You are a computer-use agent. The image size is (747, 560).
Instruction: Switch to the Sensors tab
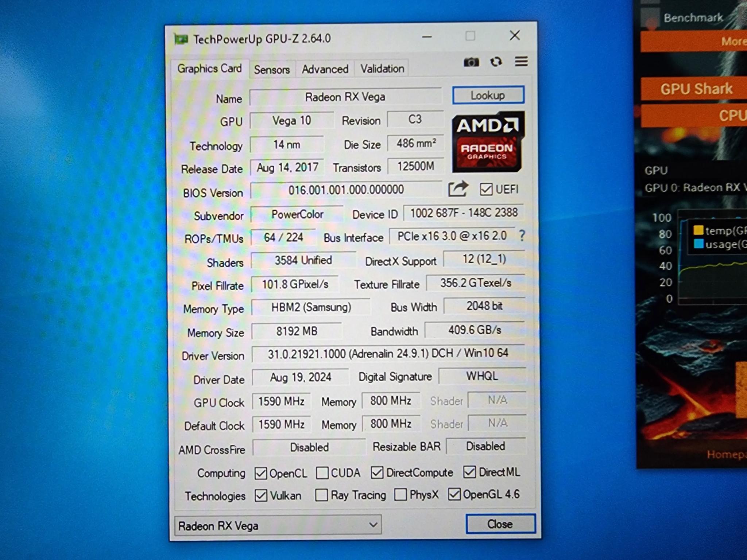pos(272,69)
